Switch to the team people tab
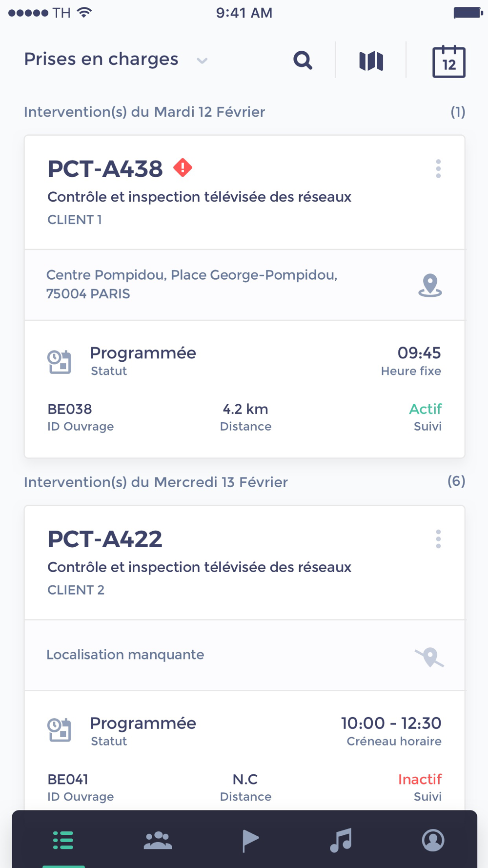This screenshot has width=488, height=868. click(158, 840)
